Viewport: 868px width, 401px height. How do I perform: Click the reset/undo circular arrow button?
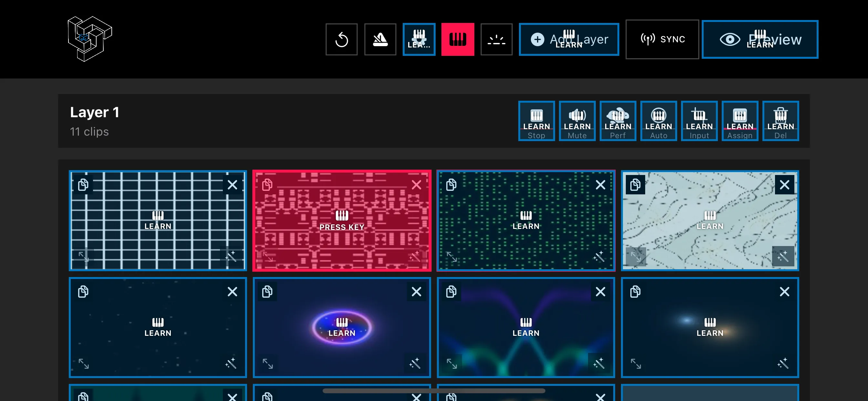pyautogui.click(x=341, y=39)
